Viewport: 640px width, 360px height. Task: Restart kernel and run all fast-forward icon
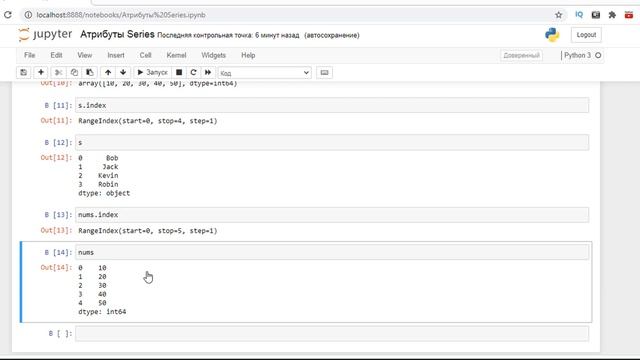click(208, 73)
